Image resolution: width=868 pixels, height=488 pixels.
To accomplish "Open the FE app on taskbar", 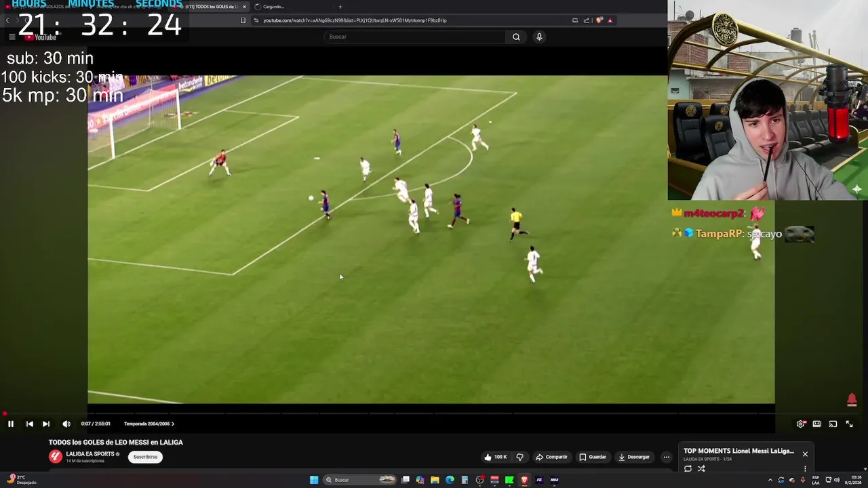I will point(539,480).
